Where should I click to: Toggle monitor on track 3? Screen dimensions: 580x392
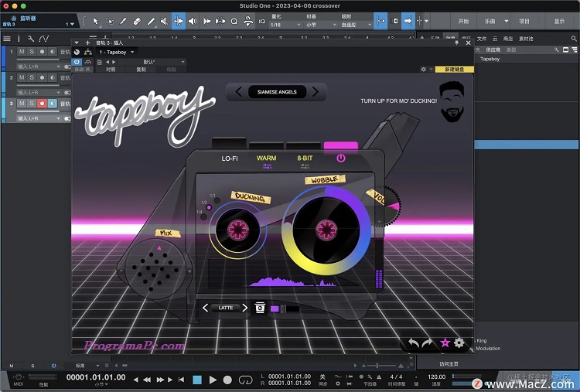pos(52,103)
